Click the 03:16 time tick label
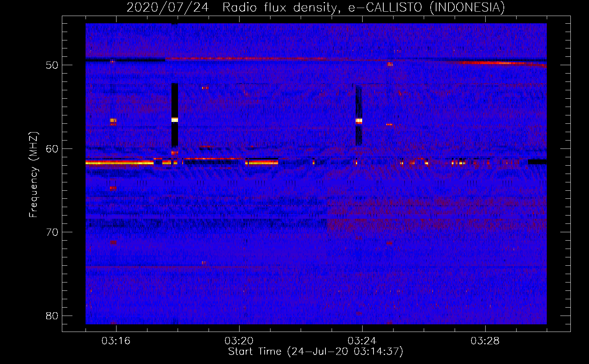 (116, 341)
